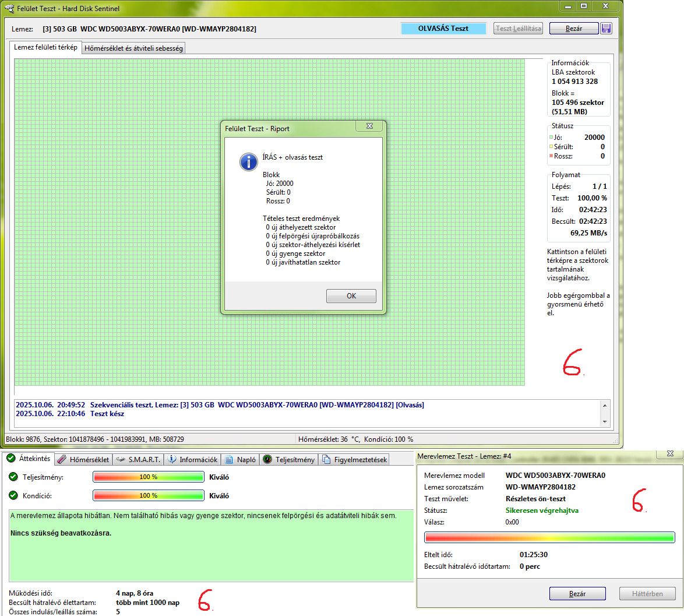Open the Teljesítmény tab
The height and width of the screenshot is (616, 684).
click(x=289, y=459)
